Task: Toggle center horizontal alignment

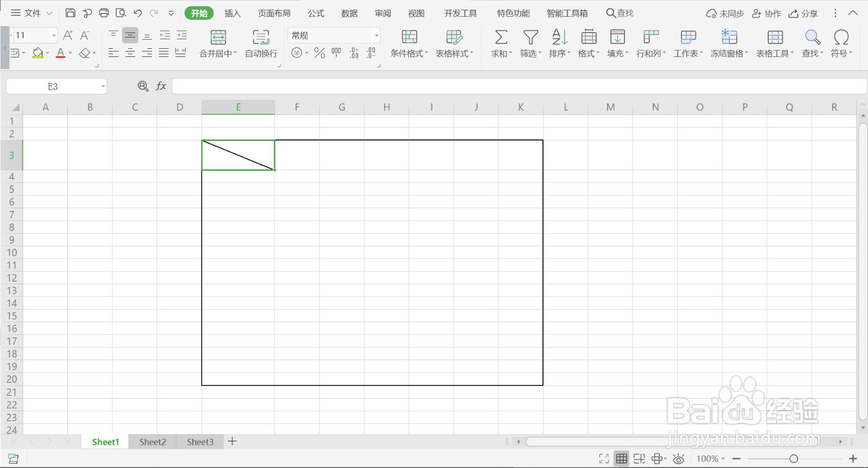Action: click(130, 53)
